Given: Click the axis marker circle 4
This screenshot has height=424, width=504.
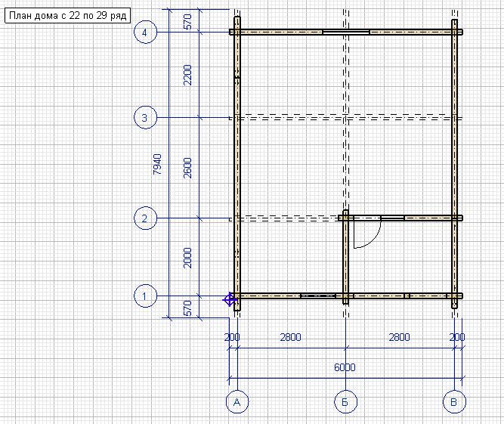Looking at the screenshot, I should pyautogui.click(x=145, y=32).
